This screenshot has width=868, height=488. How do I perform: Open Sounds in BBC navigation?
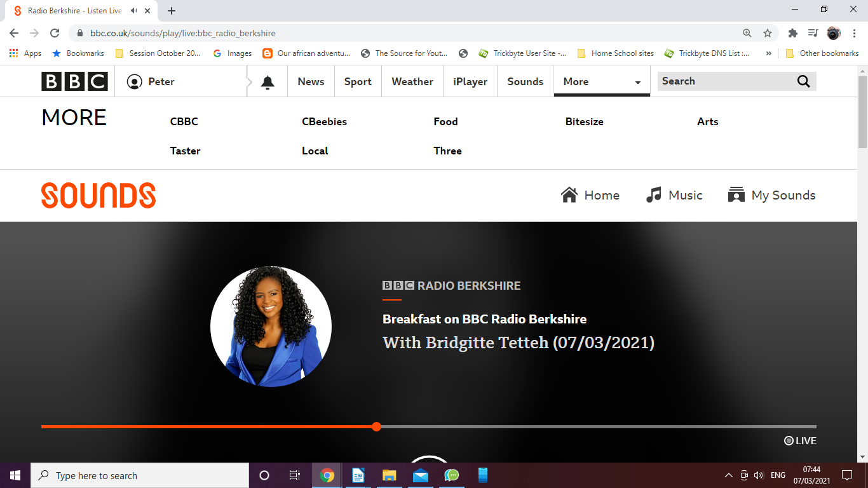point(526,81)
